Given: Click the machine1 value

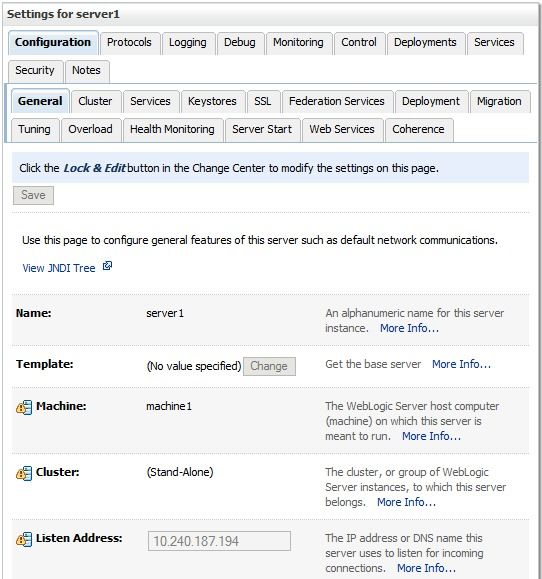Looking at the screenshot, I should tap(169, 407).
